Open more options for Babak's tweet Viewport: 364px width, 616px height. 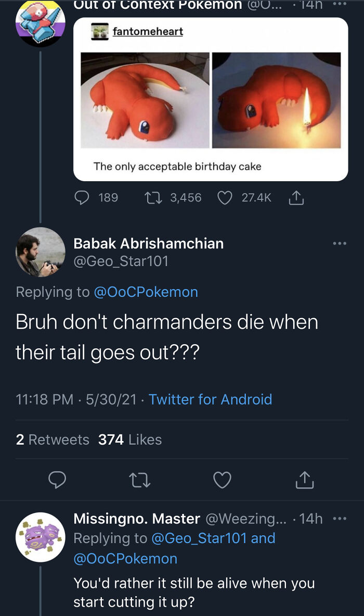coord(339,243)
